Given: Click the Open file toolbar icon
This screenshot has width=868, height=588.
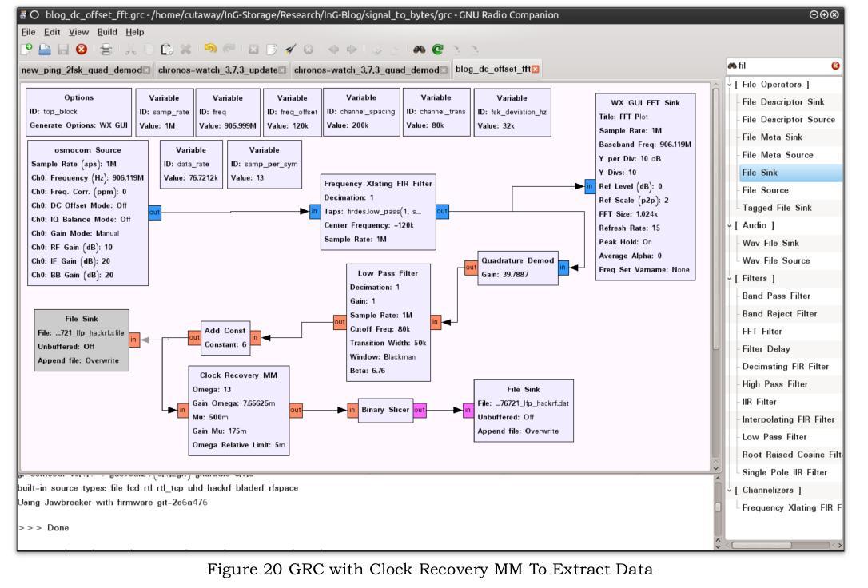Looking at the screenshot, I should (x=44, y=49).
